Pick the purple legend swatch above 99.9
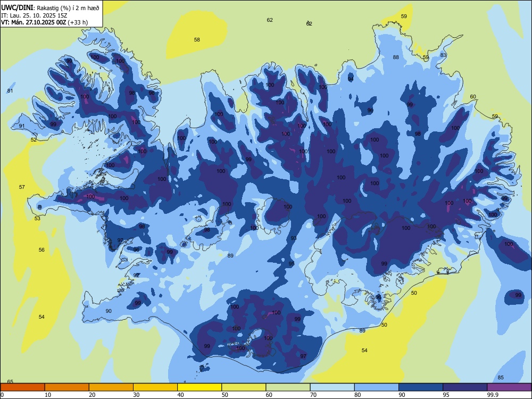 click(x=509, y=387)
